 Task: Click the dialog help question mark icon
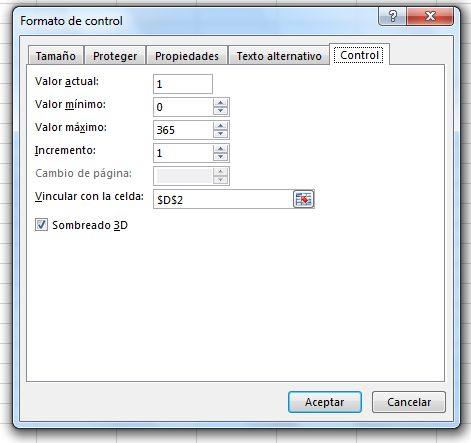pyautogui.click(x=392, y=16)
